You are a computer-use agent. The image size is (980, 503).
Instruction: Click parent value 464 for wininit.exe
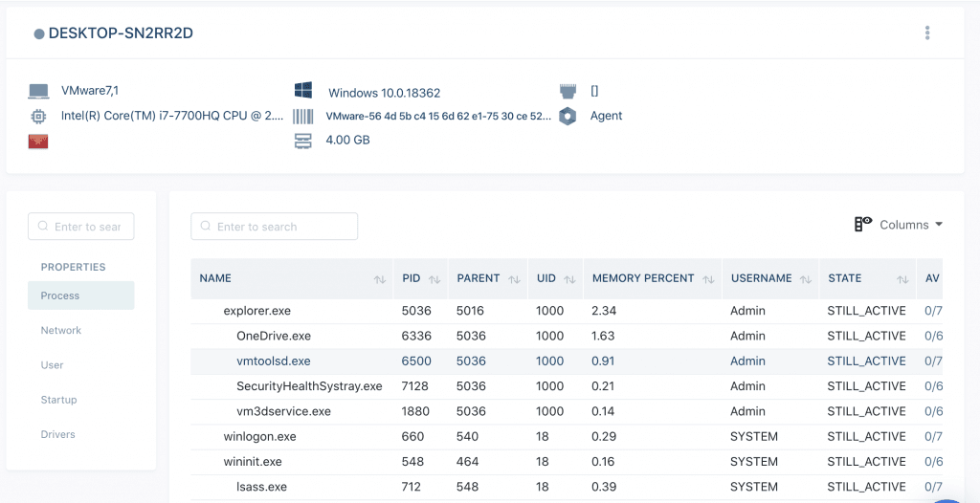pos(467,462)
